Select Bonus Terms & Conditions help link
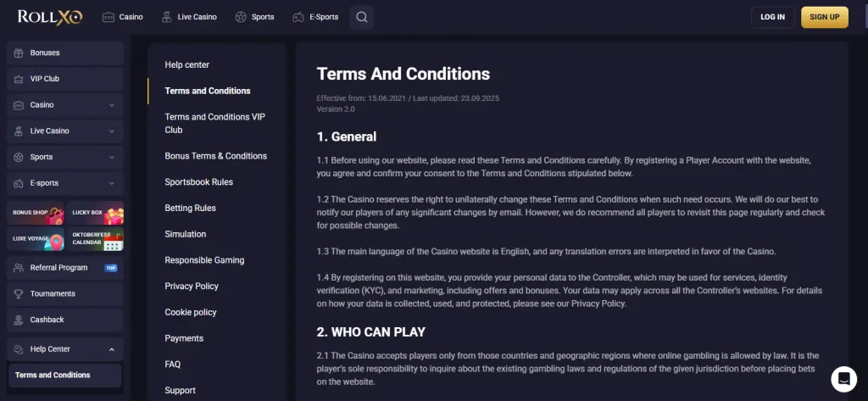This screenshot has height=401, width=868. [216, 156]
